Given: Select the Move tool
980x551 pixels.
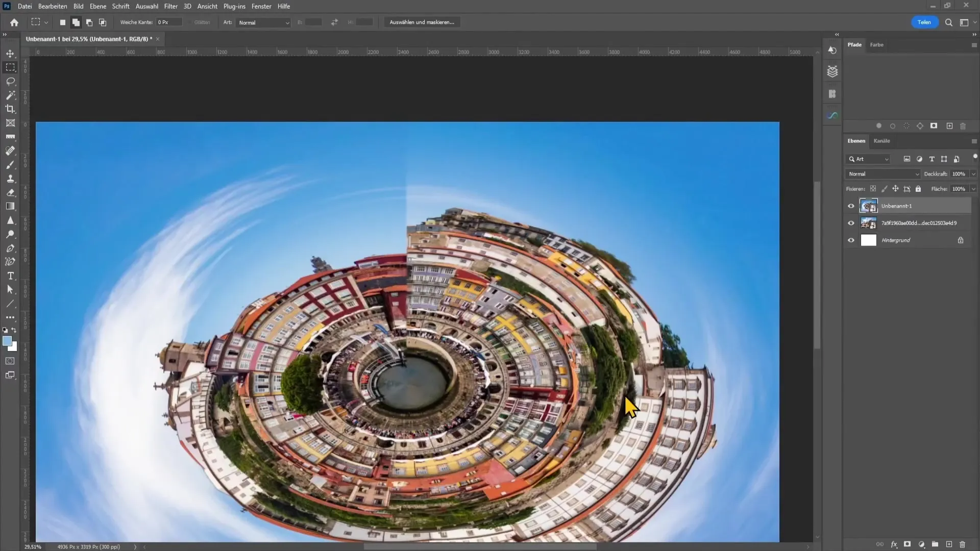Looking at the screenshot, I should point(10,54).
